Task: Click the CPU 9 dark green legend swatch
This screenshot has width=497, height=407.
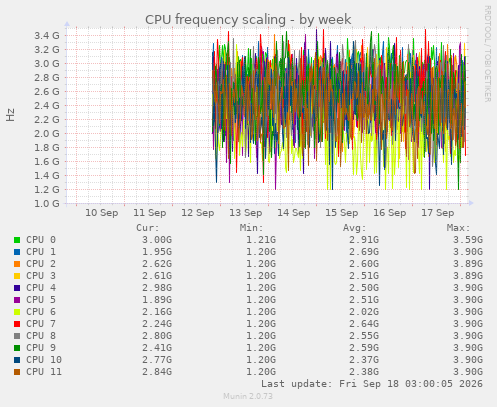Action: [x=17, y=348]
